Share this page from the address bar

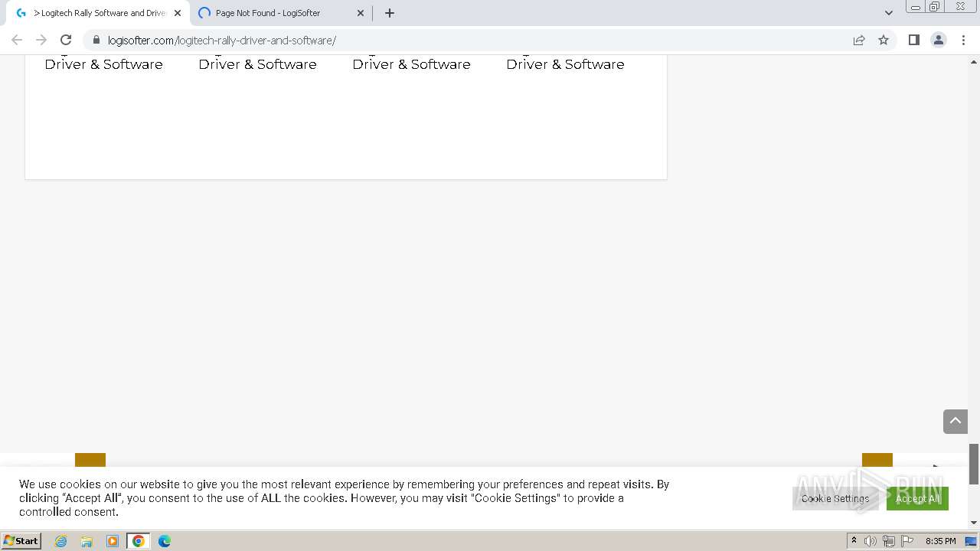pyautogui.click(x=859, y=40)
